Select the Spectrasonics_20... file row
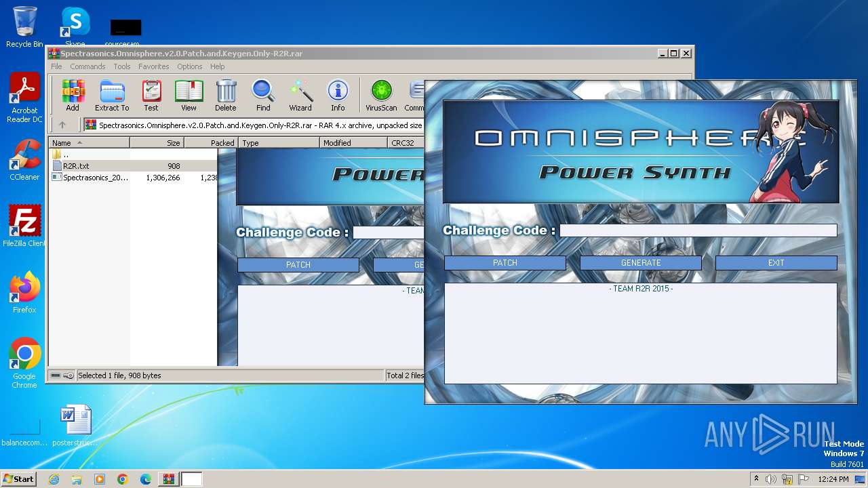The image size is (868, 488). pos(133,177)
